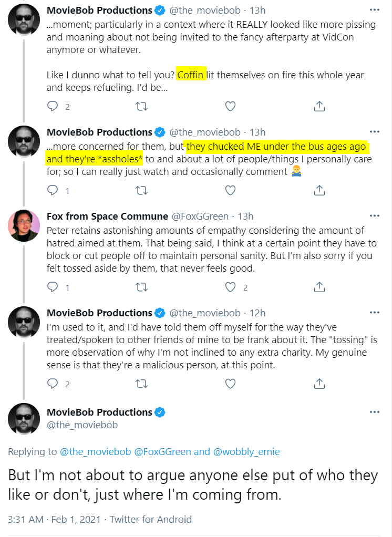The image size is (392, 537).
Task: Reply to the first MovieBob tweet
Action: point(53,107)
